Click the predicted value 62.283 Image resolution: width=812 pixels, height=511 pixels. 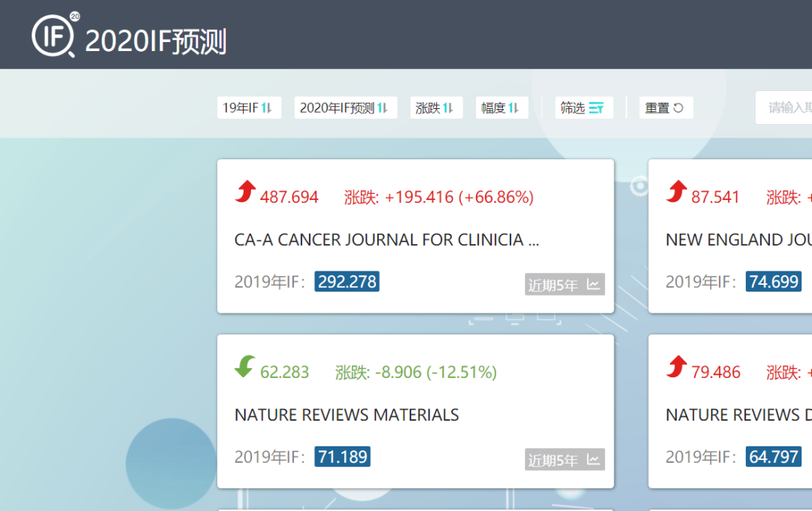tap(284, 372)
